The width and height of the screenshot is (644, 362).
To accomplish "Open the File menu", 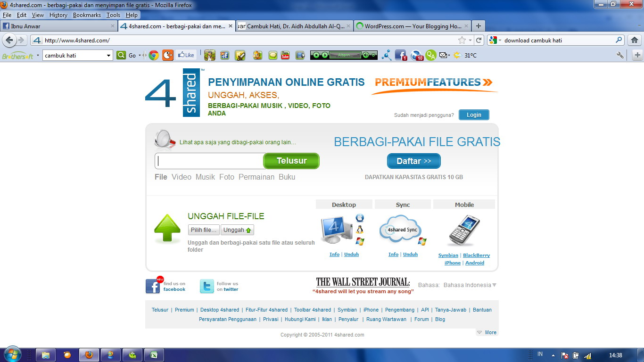I will 7,15.
